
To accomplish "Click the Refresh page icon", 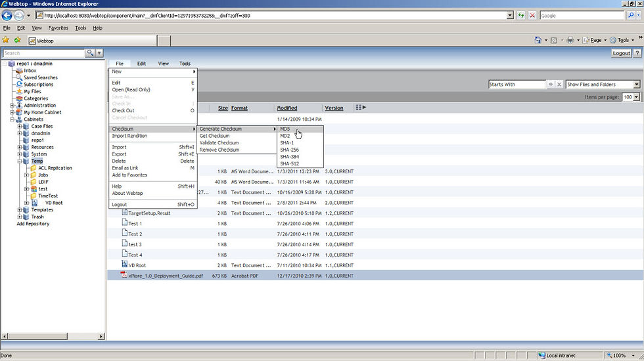I will 520,16.
